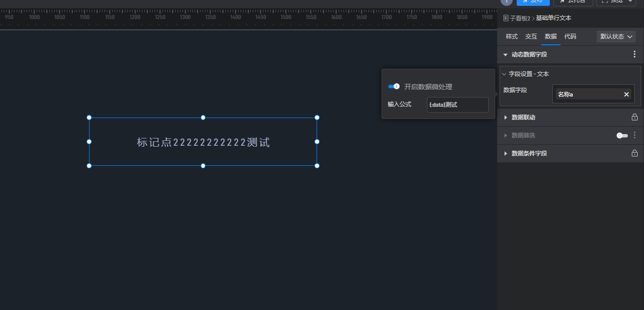
Task: Enable the 数据筛选 toggle switch
Action: tap(622, 136)
